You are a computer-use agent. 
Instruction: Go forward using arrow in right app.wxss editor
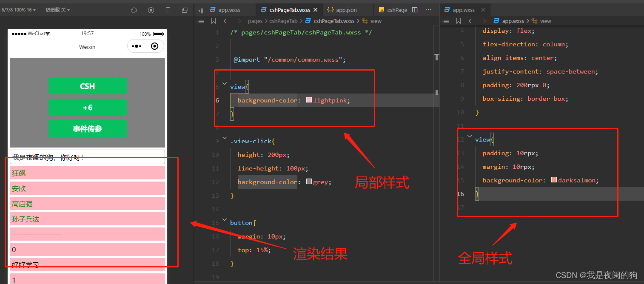click(x=483, y=21)
